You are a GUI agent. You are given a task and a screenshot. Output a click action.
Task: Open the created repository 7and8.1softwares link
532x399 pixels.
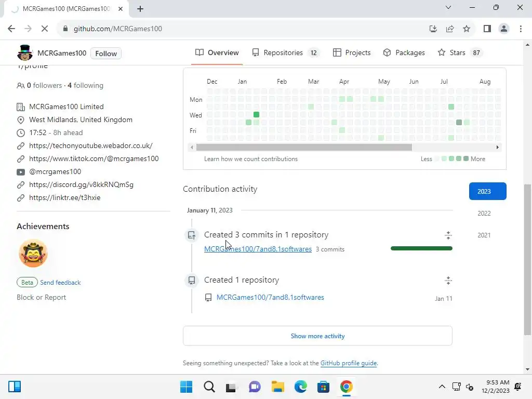coord(270,297)
